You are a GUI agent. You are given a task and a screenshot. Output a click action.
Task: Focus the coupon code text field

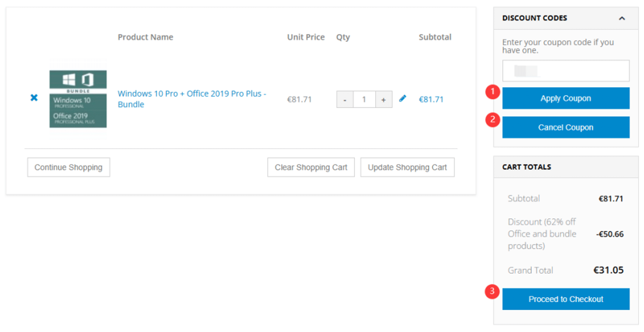566,71
